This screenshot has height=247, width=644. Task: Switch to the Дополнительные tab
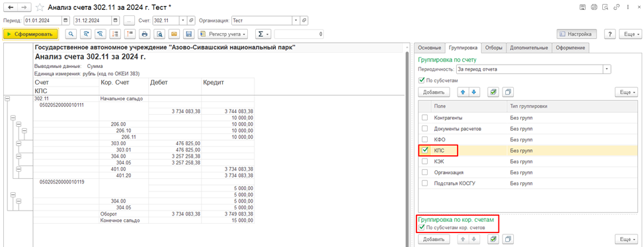[529, 48]
